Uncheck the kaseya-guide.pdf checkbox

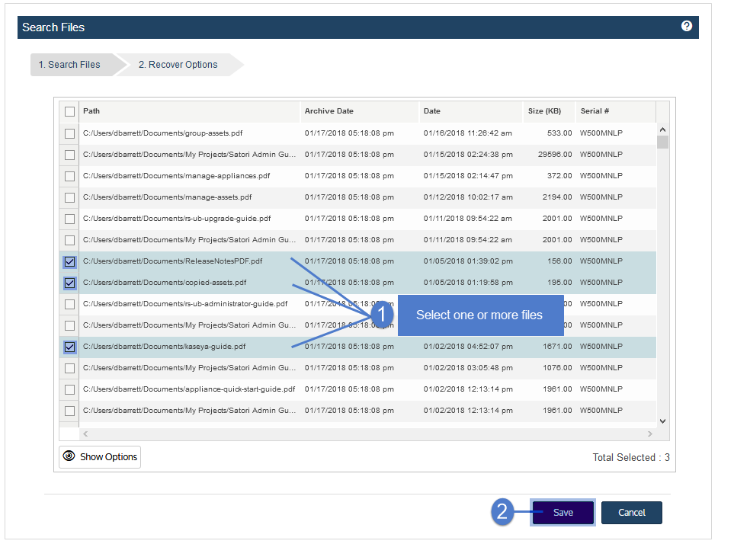click(70, 347)
